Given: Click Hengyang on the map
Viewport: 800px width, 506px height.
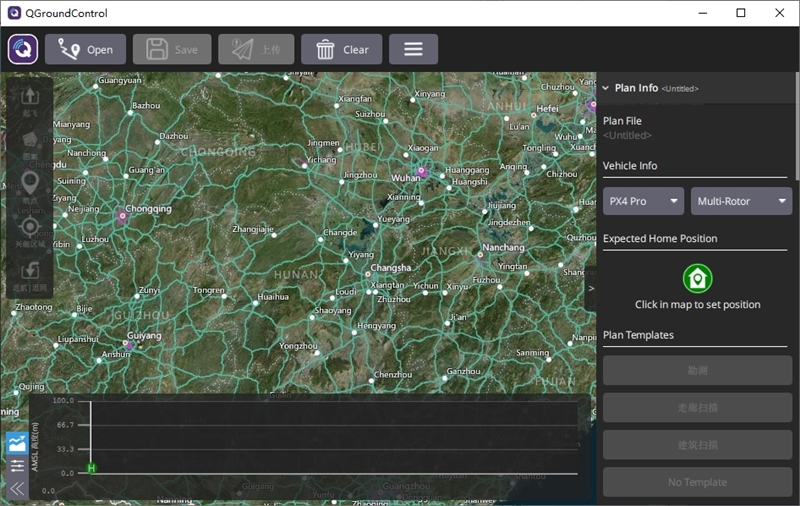Looking at the screenshot, I should 377,325.
